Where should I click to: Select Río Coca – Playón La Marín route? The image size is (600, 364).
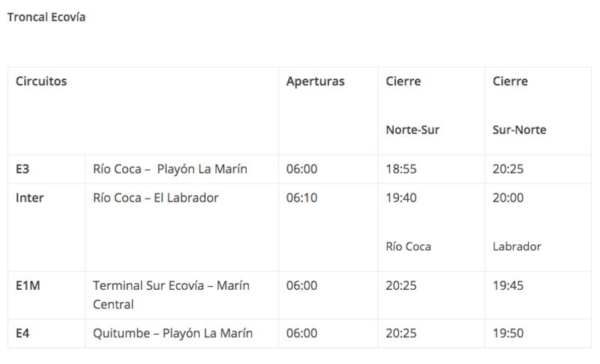coord(170,169)
